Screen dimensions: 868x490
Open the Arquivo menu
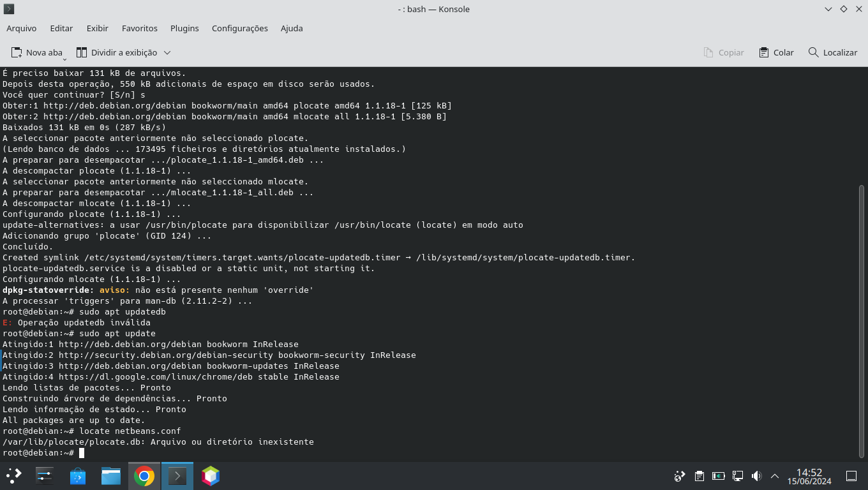22,28
